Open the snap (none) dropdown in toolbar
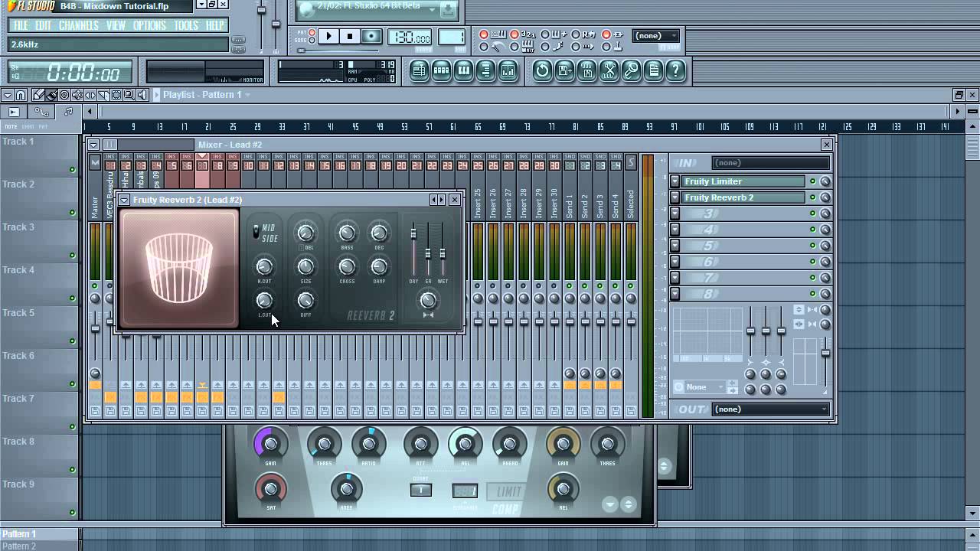 pyautogui.click(x=656, y=35)
